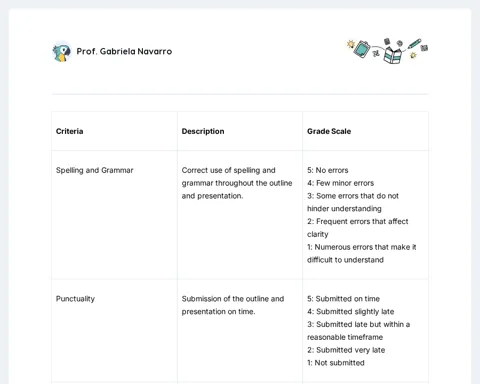Select the '5: Submitted on time' line
480x384 pixels.
click(x=344, y=299)
